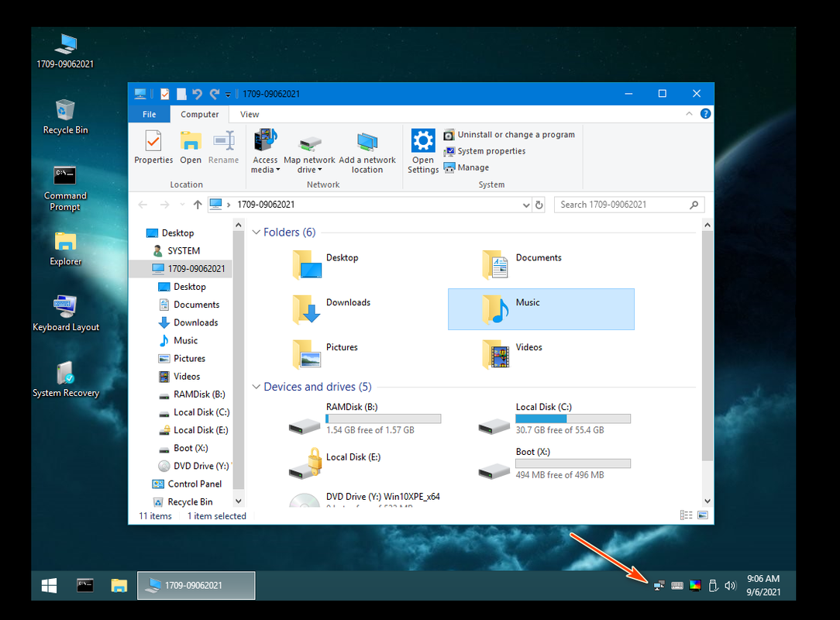Switch to the View ribbon tab
Image resolution: width=840 pixels, height=620 pixels.
249,114
